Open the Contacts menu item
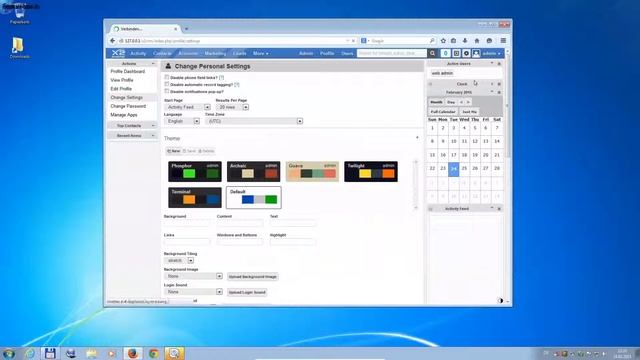The width and height of the screenshot is (640, 360). click(162, 53)
